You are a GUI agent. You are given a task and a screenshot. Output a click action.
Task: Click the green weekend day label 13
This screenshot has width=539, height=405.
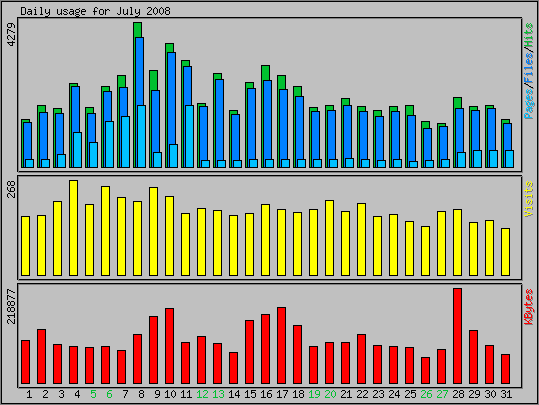[x=218, y=394]
